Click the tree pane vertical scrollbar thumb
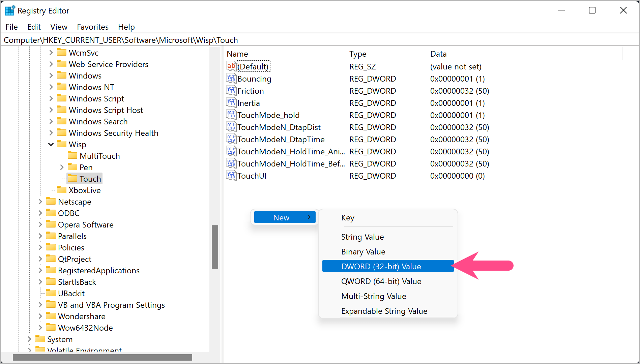This screenshot has width=640, height=364. [215, 247]
